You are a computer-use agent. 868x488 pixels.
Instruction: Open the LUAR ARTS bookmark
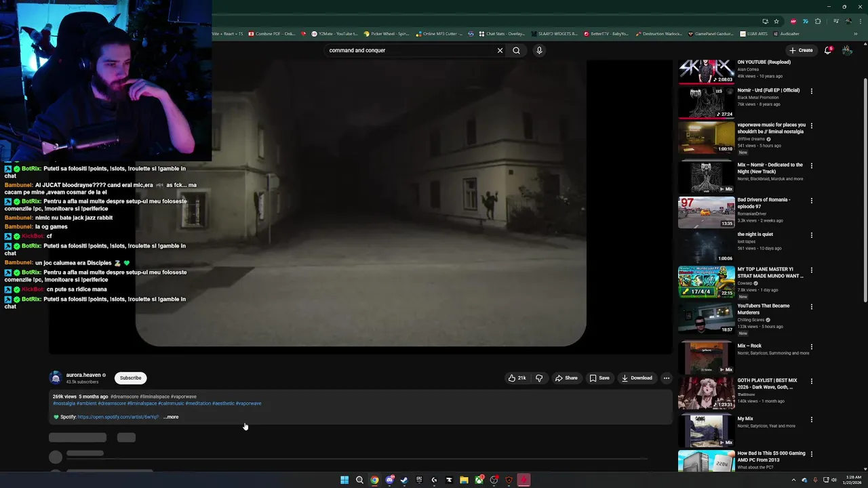[753, 34]
